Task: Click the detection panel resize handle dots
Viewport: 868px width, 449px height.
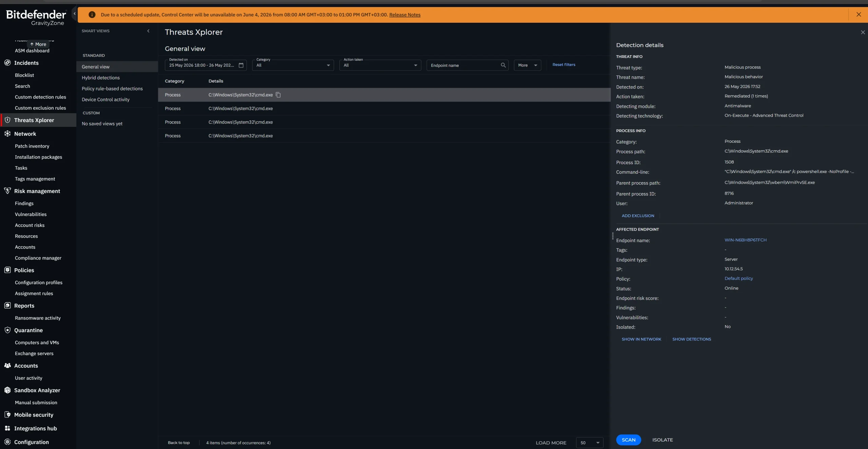Action: coord(613,236)
